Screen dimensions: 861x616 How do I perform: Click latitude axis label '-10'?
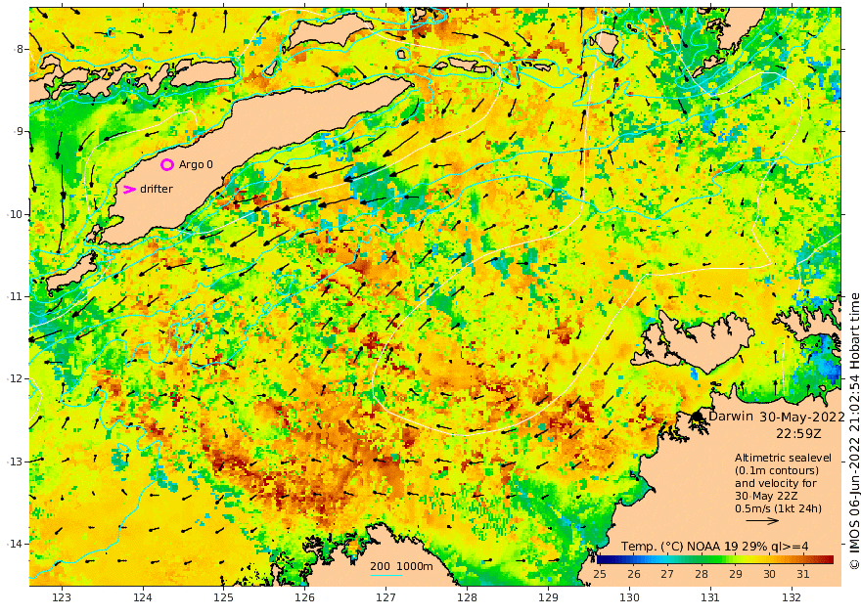coord(16,214)
